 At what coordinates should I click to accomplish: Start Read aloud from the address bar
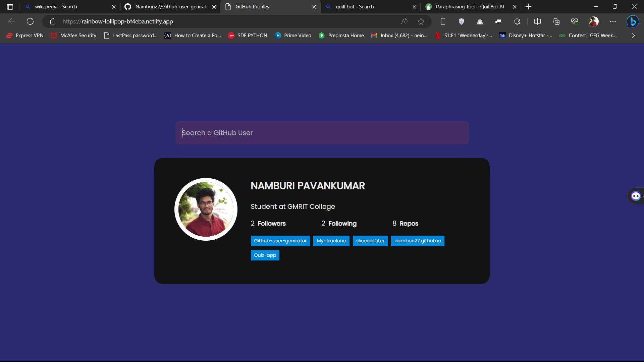coord(404,21)
